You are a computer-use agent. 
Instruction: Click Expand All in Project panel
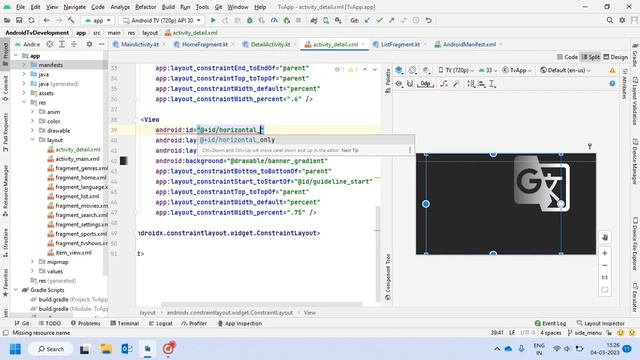pyautogui.click(x=62, y=44)
